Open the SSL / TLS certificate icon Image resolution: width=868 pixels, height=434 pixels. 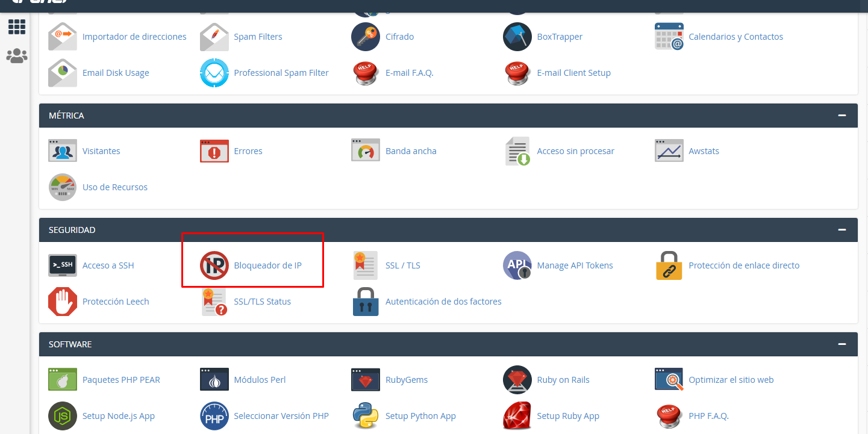tap(366, 265)
